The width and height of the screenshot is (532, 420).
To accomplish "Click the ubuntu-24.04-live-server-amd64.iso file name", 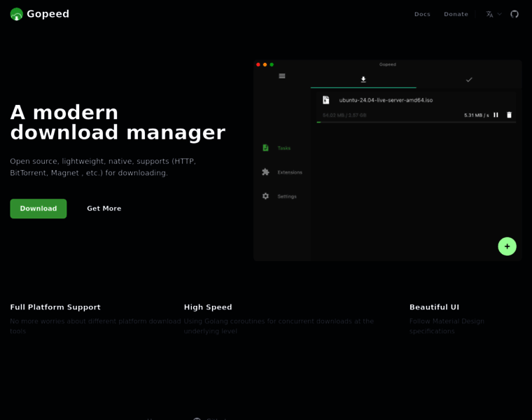I will point(386,100).
